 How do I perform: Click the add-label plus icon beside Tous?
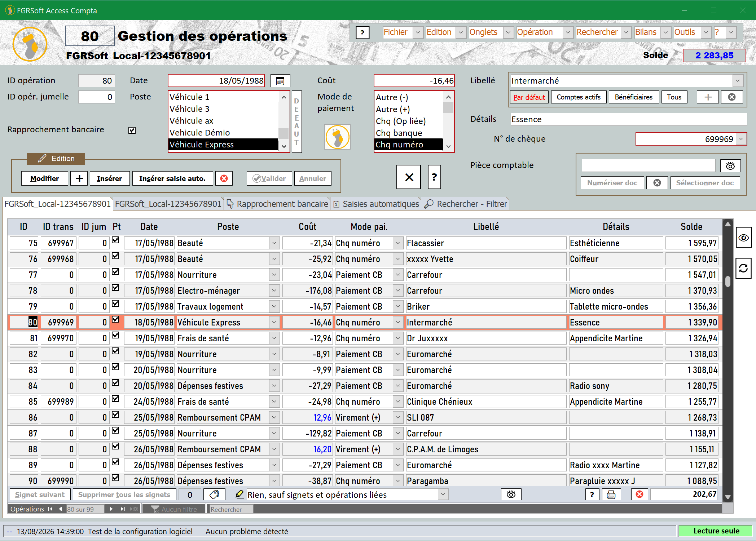pos(708,97)
